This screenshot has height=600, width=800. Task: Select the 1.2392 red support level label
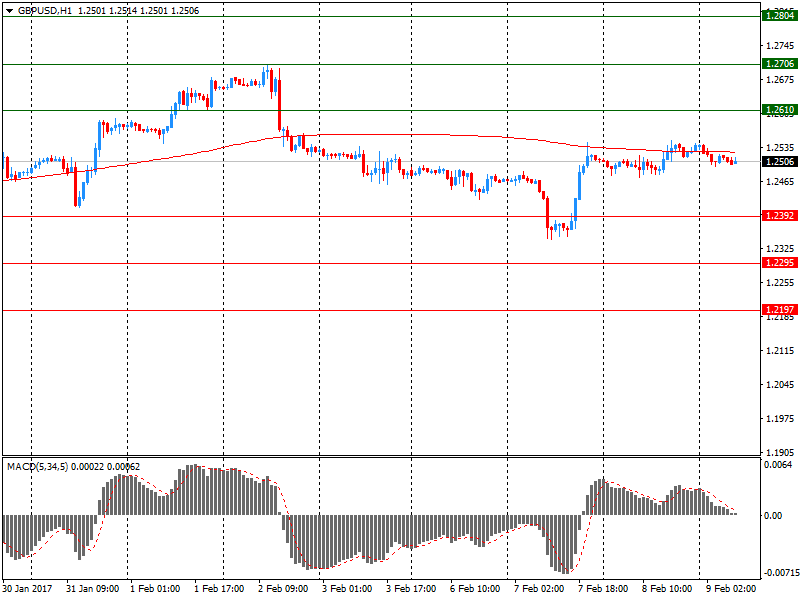tap(780, 216)
